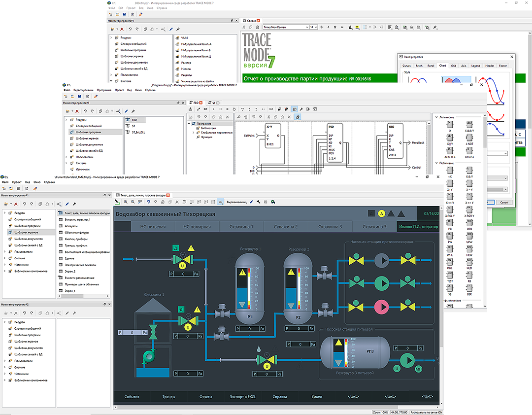Screen dimensions: 532x415
Task: Toggle highlighted paperclip icon in FBD diagram toolbar
Action: click(298, 117)
